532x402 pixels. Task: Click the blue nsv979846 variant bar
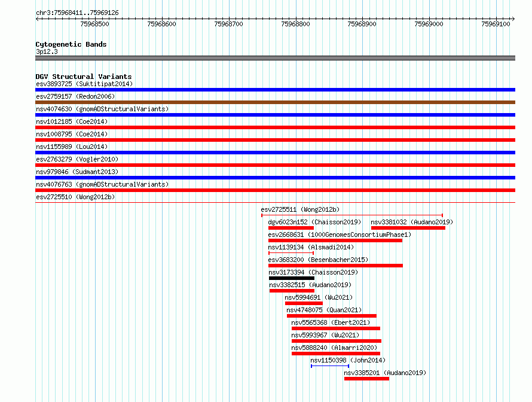[x=275, y=178]
